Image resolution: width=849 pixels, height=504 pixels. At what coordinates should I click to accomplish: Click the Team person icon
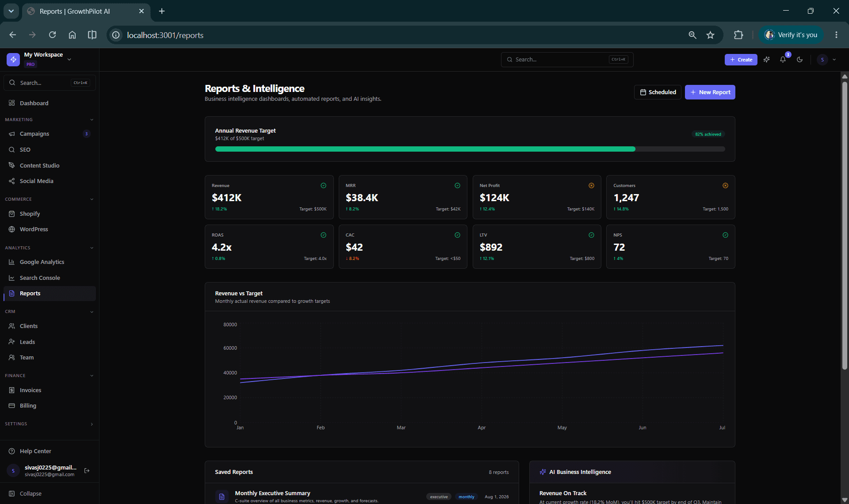(x=12, y=357)
